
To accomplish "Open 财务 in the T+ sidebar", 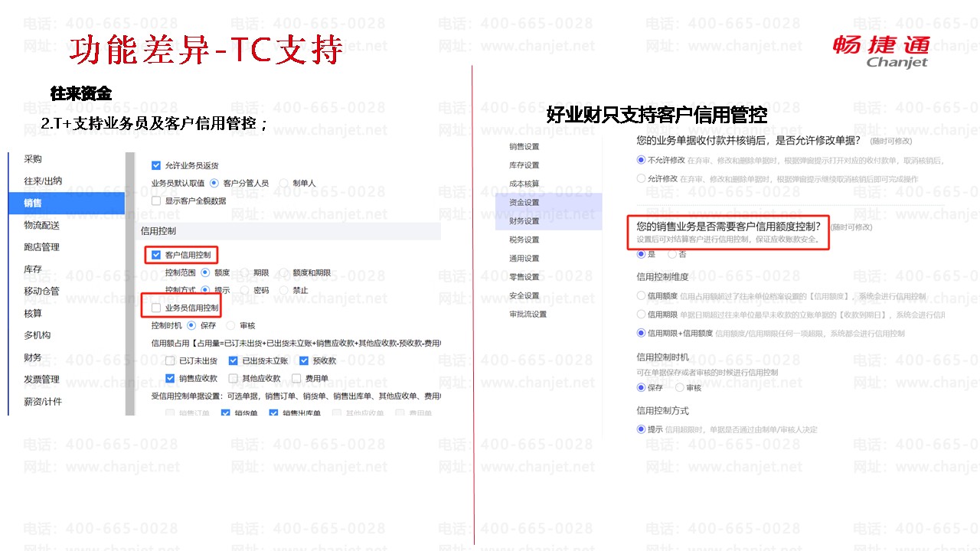I will click(x=33, y=357).
